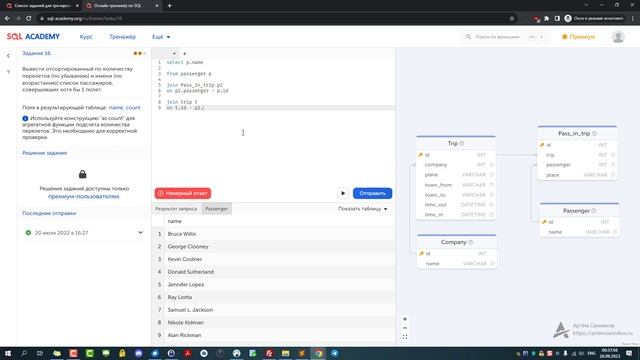Run the query with the play button
This screenshot has width=640, height=360.
pos(343,193)
